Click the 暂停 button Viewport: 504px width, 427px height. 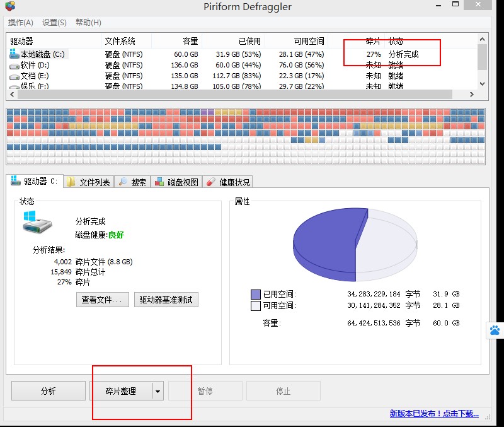(205, 391)
